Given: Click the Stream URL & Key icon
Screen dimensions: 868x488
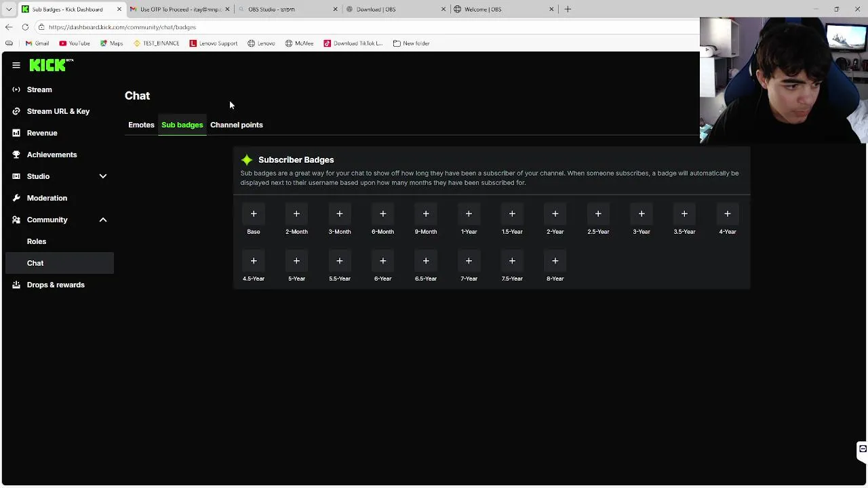Looking at the screenshot, I should point(16,111).
